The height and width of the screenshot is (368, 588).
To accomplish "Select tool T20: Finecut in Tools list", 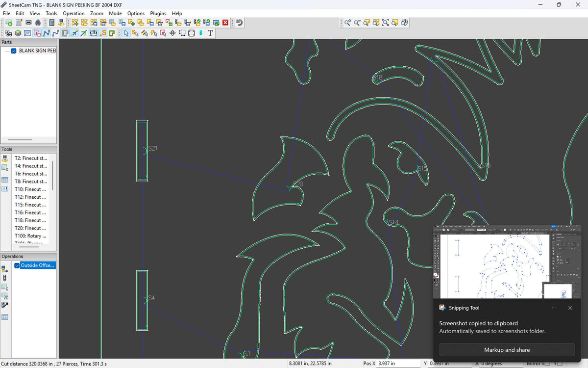I will pyautogui.click(x=31, y=228).
